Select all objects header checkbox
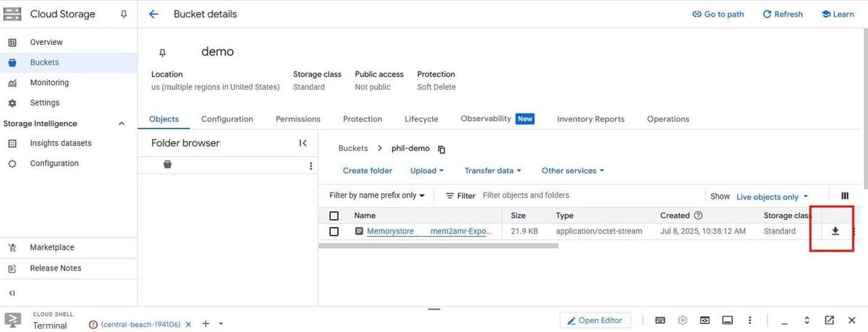Viewport: 868px width, 332px height. coord(333,216)
